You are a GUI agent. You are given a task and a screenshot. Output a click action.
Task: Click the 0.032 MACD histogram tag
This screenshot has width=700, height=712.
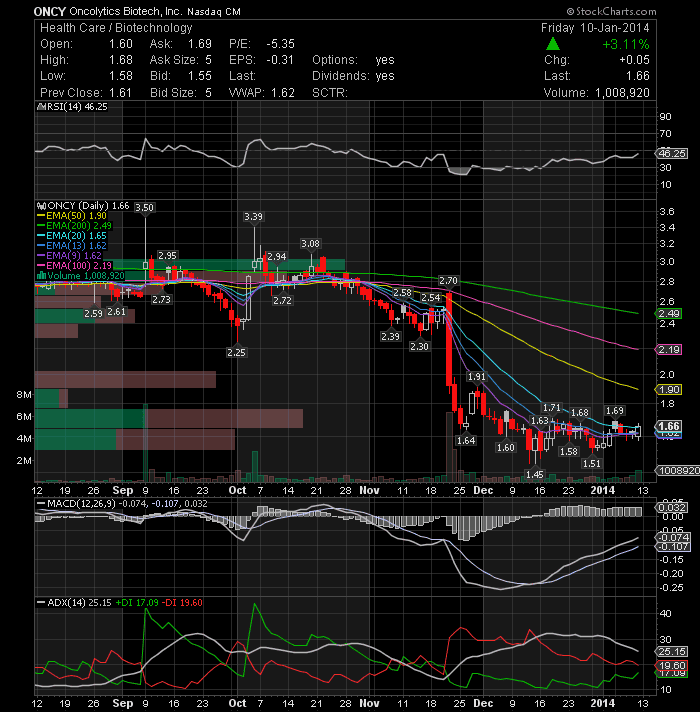tap(672, 507)
